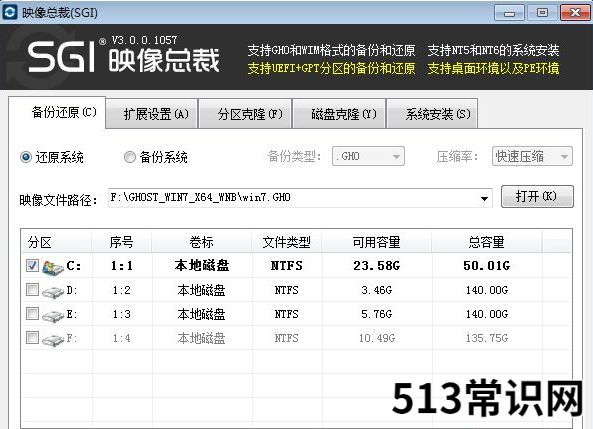Switch to the 备份还原(C) tab
The image size is (593, 429).
pyautogui.click(x=57, y=112)
